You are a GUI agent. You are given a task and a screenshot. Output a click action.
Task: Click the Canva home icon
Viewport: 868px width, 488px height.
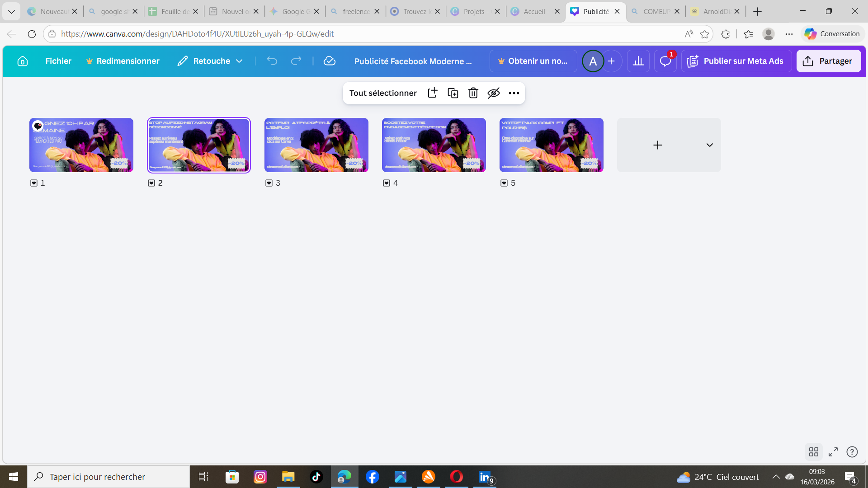coord(23,61)
